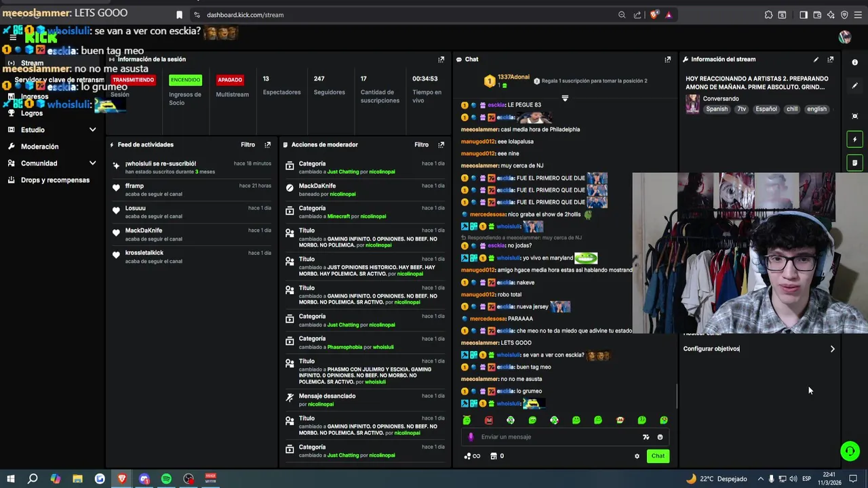Viewport: 868px width, 488px height.
Task: Open Brave Leo AI sparkle icon
Action: (831, 15)
